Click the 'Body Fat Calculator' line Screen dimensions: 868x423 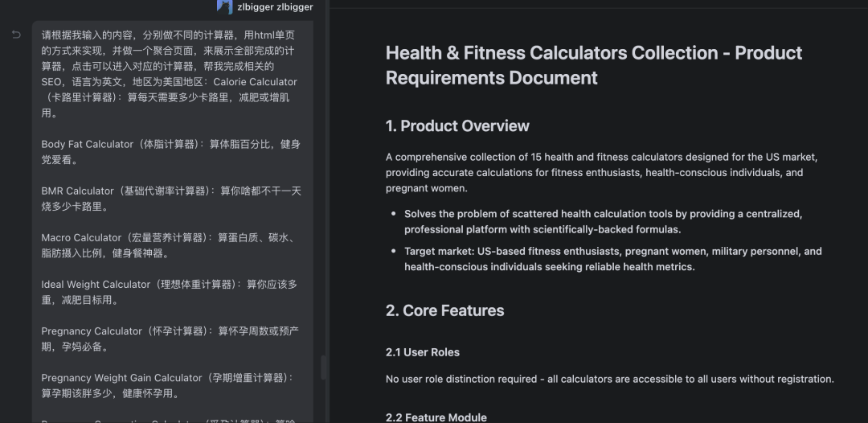pyautogui.click(x=88, y=144)
